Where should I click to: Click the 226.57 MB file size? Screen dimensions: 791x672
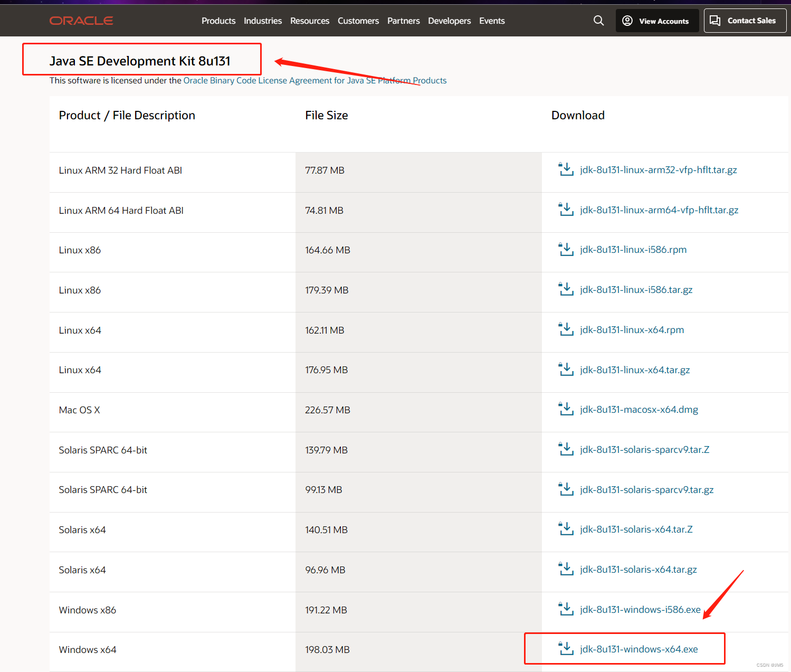pos(328,410)
